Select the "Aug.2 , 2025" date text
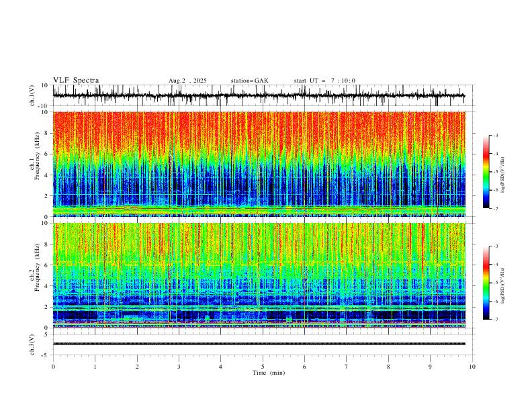This screenshot has width=532, height=411. point(187,81)
